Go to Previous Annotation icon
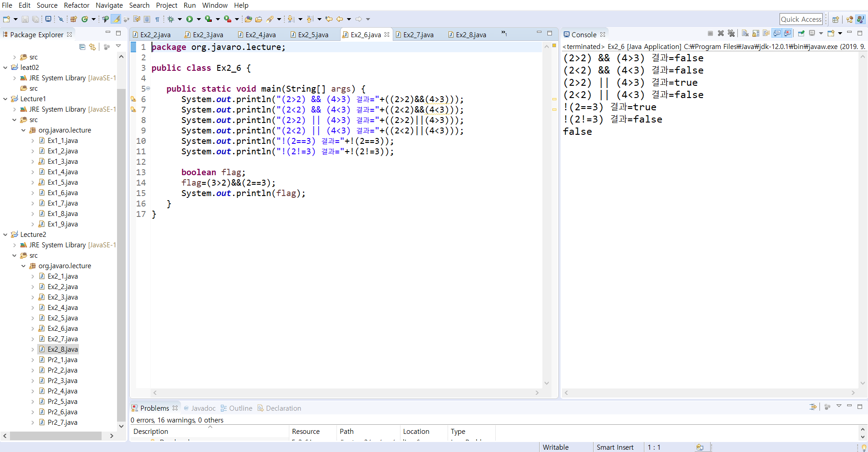Screen dimensions: 868x452 point(310,19)
